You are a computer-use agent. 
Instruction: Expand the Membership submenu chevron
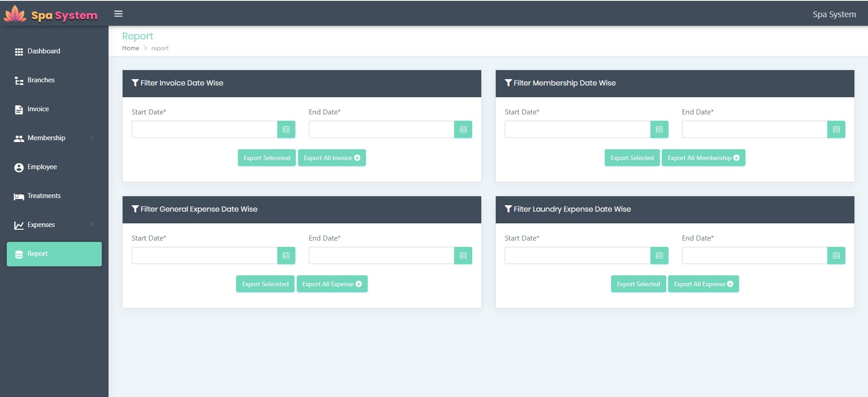click(x=92, y=137)
